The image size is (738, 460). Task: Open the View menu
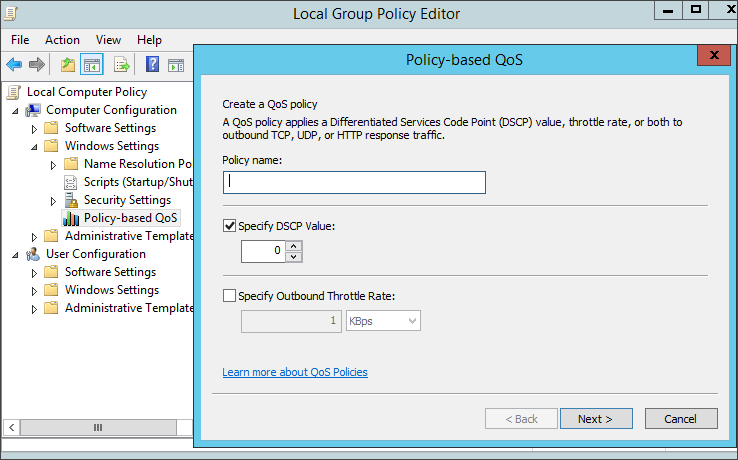pos(108,40)
